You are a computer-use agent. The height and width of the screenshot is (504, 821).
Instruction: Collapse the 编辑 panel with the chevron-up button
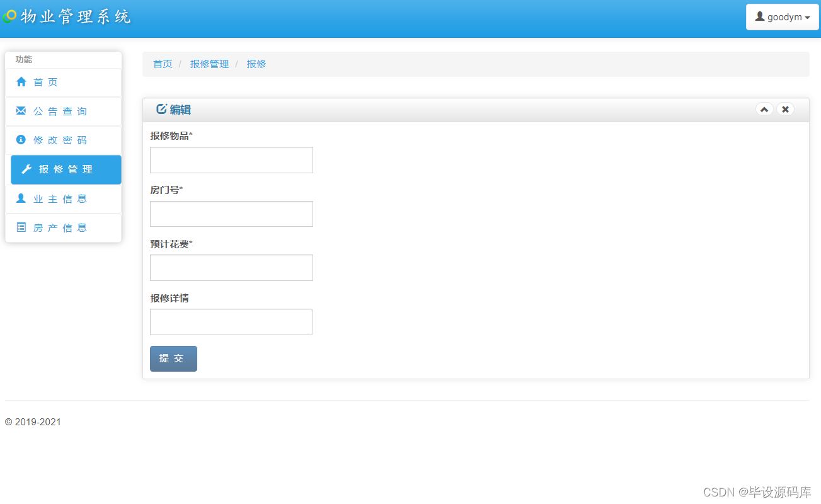point(764,110)
